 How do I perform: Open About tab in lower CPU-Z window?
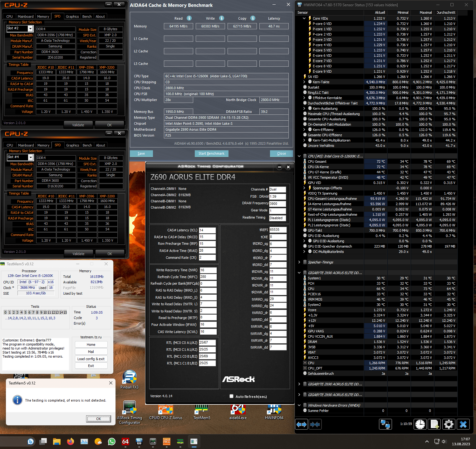101,145
